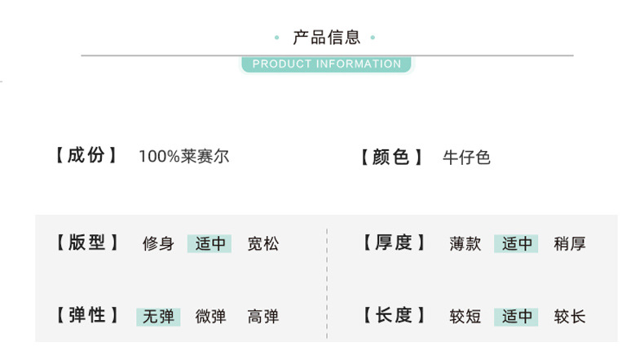Click the 【颜色】 label

click(x=392, y=157)
